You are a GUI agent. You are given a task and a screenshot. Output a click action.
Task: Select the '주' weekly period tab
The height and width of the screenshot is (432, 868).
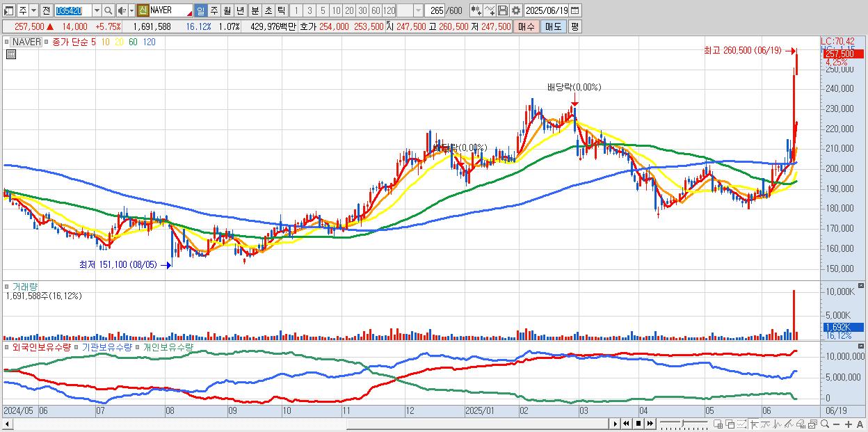pyautogui.click(x=214, y=10)
